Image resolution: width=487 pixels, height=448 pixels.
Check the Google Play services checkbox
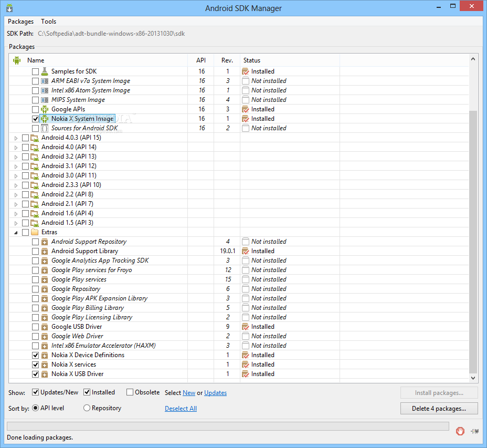pos(35,279)
